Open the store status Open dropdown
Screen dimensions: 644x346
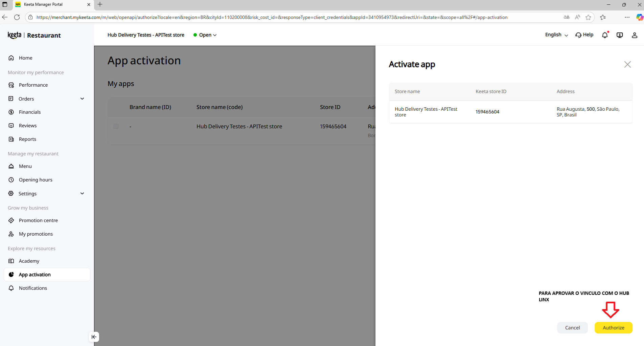[x=205, y=35]
